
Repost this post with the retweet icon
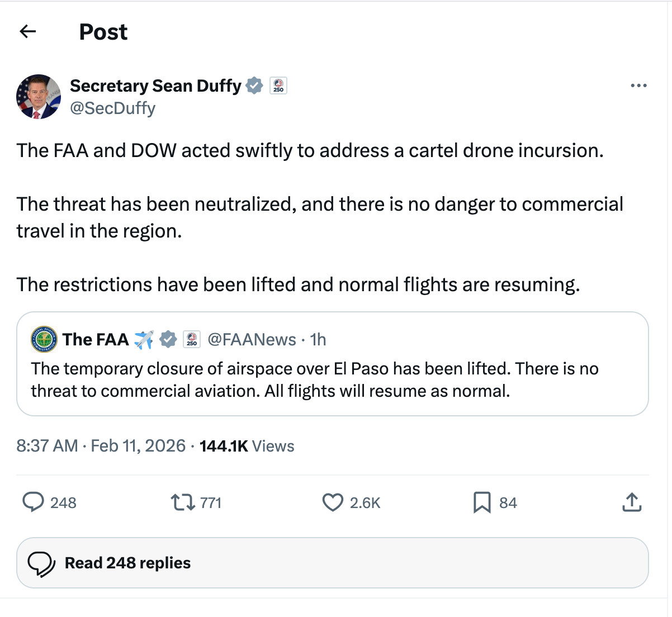[182, 502]
